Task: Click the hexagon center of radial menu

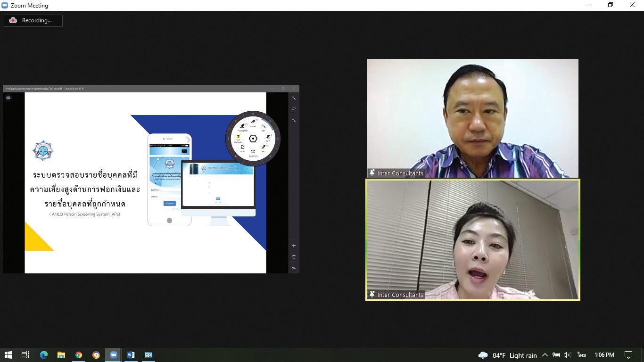Action: coord(253,139)
